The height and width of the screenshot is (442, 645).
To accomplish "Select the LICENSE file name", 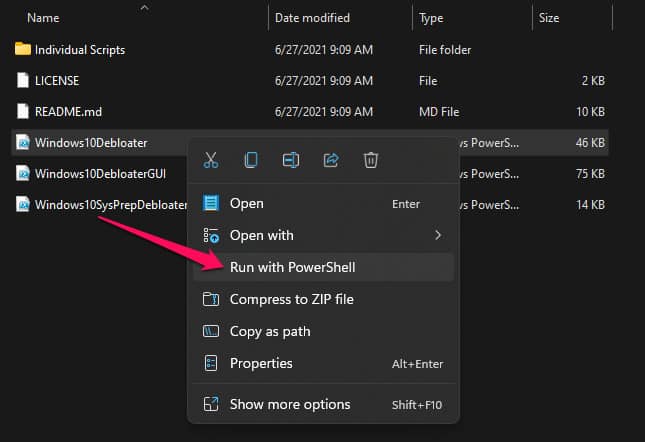I will coord(57,81).
